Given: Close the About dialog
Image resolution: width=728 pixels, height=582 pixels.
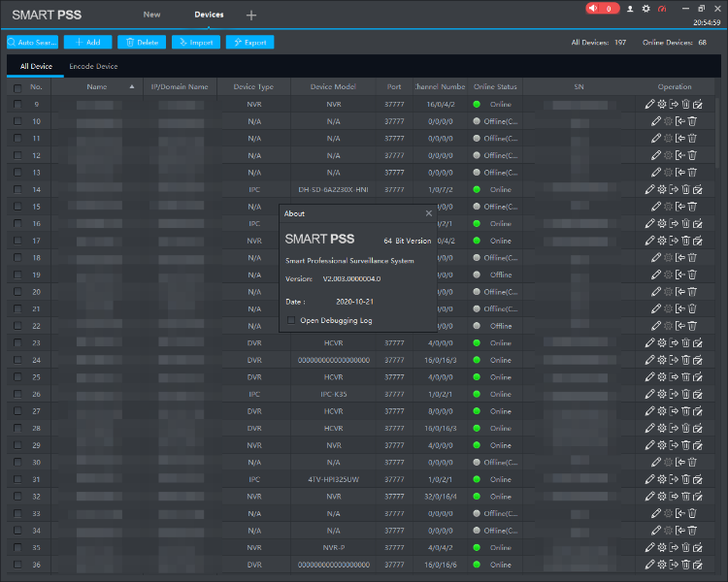Looking at the screenshot, I should (428, 213).
